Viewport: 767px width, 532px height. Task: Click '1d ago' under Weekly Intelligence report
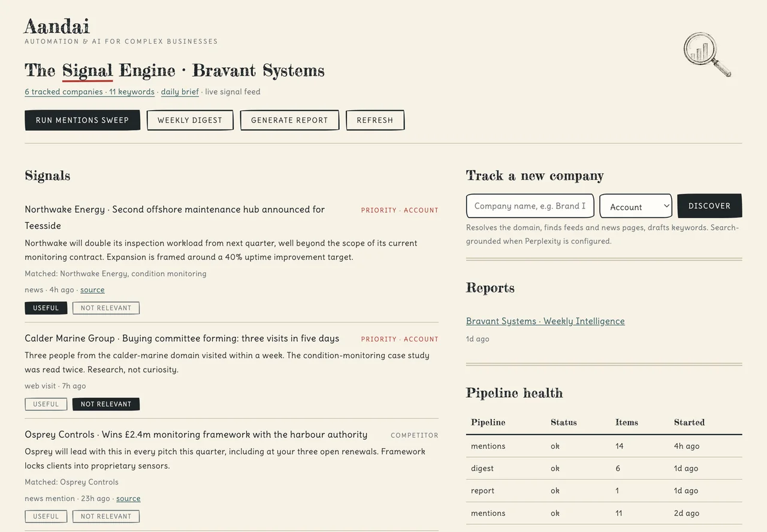pos(478,339)
